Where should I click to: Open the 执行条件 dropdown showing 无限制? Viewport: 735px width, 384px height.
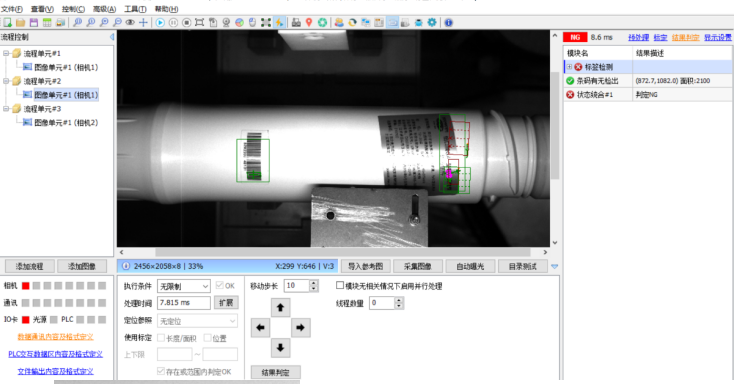point(183,286)
